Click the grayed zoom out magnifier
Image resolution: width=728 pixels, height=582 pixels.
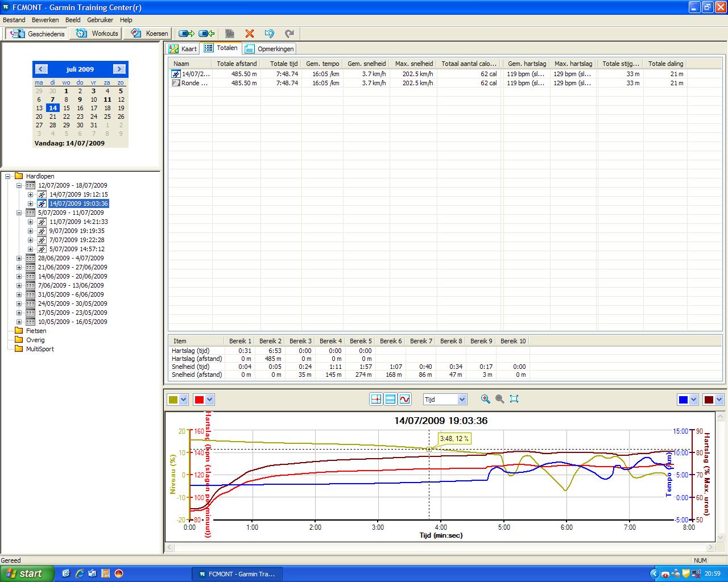500,399
